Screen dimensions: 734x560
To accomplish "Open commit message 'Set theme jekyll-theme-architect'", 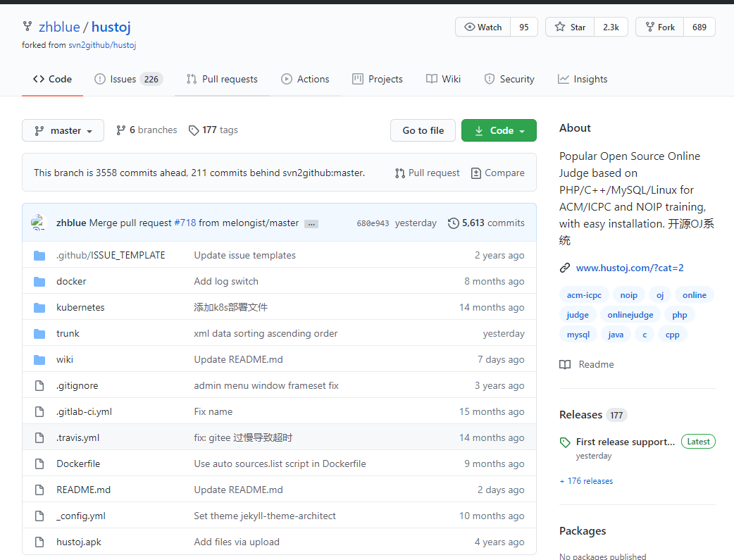I will 264,516.
